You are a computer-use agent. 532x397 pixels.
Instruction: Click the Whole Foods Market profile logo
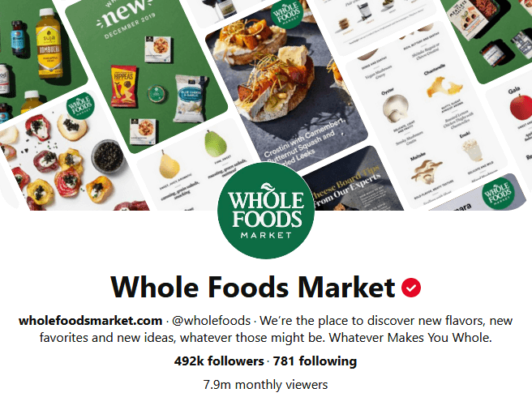pos(266,211)
